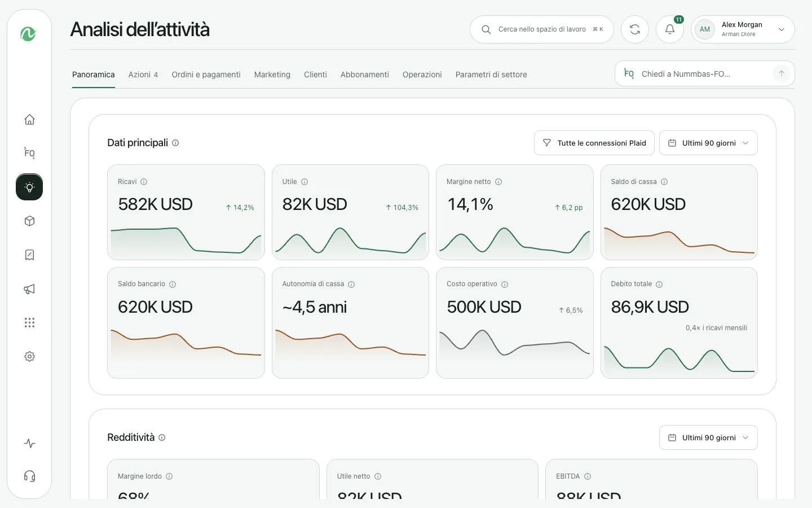Show info icon next to Utile netto
812x508 pixels.
click(378, 476)
